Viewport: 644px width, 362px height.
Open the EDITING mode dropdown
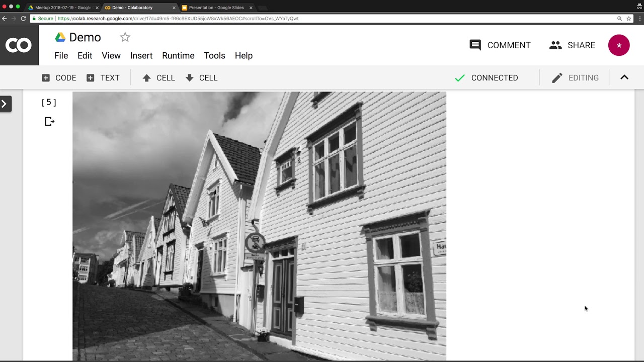click(575, 78)
